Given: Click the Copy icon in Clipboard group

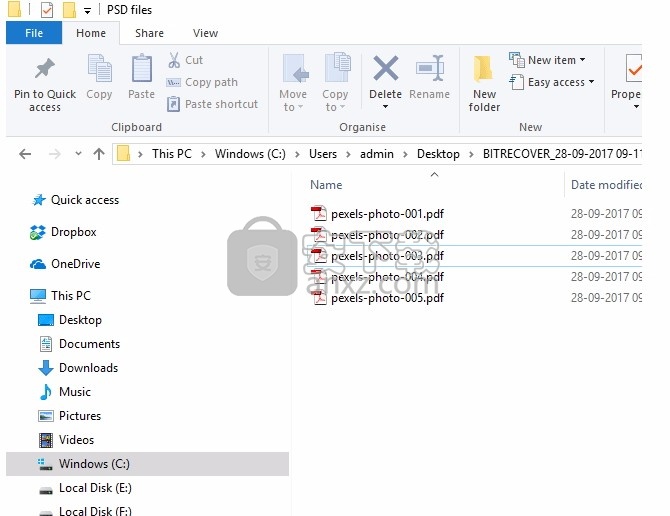Looking at the screenshot, I should (x=99, y=68).
